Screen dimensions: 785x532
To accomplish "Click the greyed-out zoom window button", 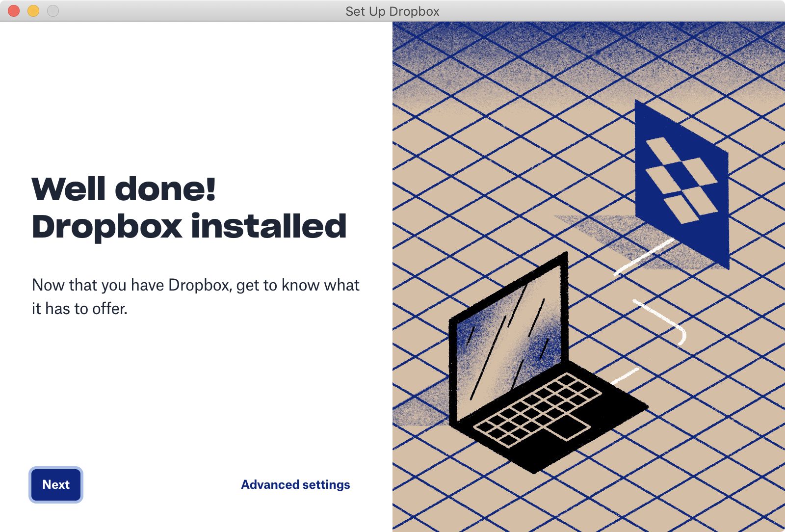I will [53, 11].
